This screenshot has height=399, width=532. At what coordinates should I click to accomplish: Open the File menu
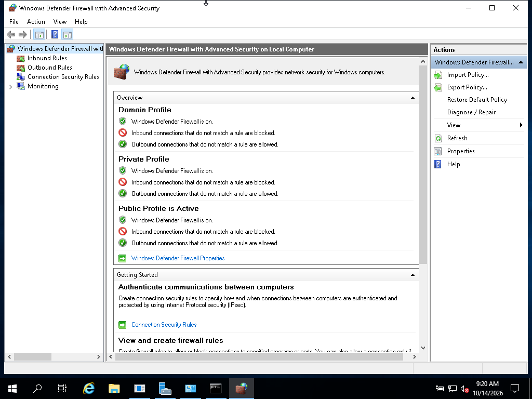tap(14, 22)
